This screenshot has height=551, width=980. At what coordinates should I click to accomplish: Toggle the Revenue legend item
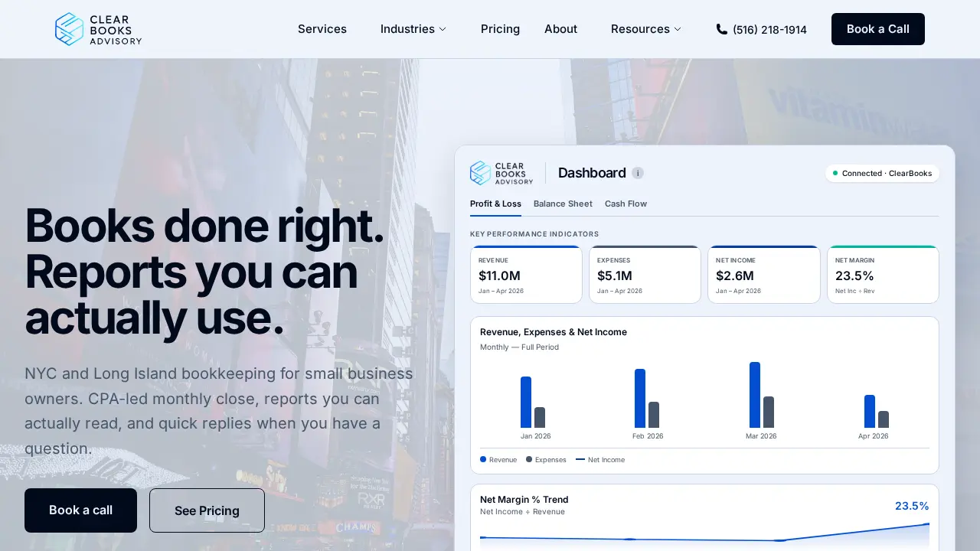(498, 460)
